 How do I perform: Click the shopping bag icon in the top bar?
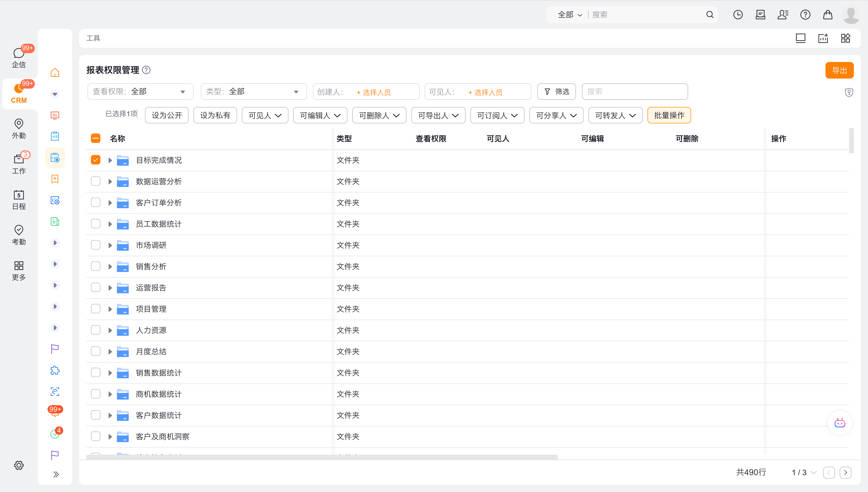click(828, 14)
